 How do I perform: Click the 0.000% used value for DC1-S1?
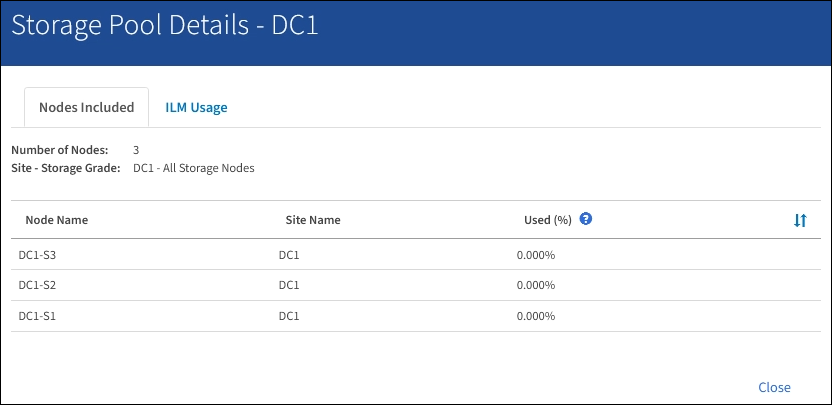click(x=535, y=316)
